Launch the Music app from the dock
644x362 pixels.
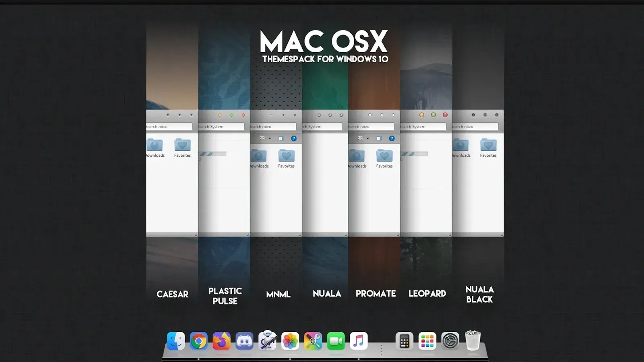coord(359,341)
